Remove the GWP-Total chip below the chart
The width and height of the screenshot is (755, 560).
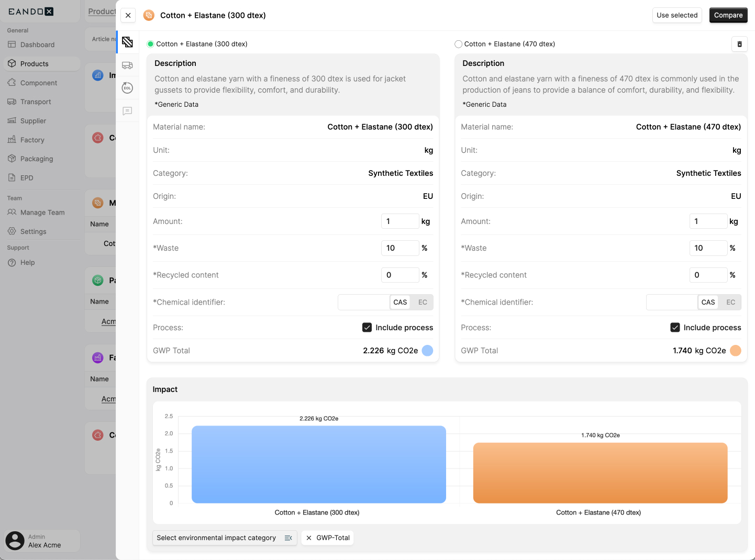[309, 537]
